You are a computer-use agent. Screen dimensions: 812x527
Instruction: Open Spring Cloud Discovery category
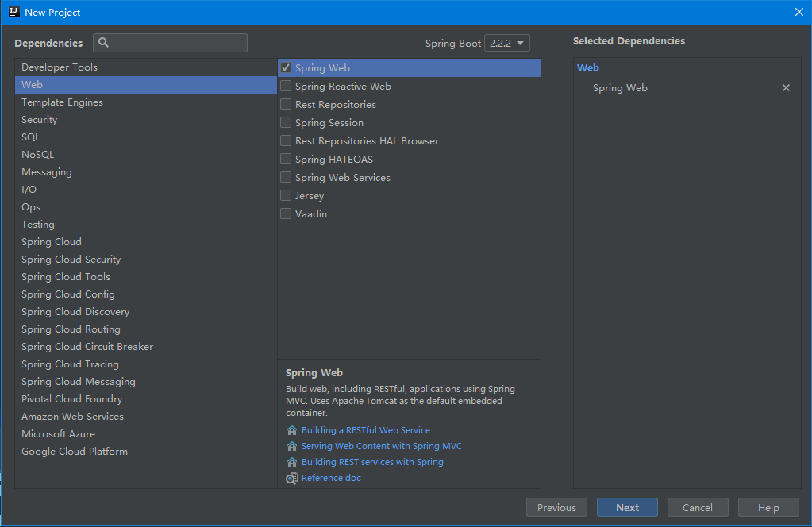coord(146,312)
